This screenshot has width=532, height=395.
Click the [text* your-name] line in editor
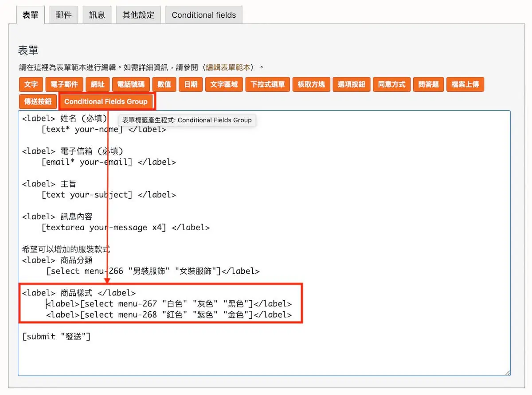click(104, 129)
